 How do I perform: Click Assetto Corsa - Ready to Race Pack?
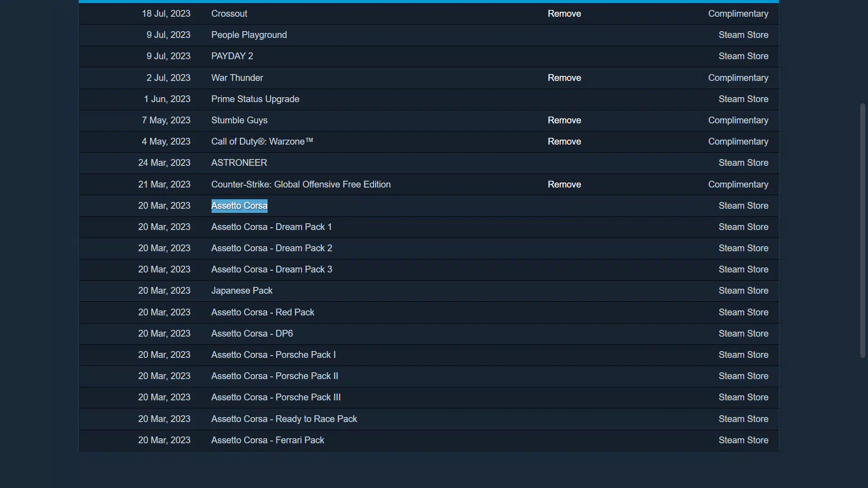284,419
